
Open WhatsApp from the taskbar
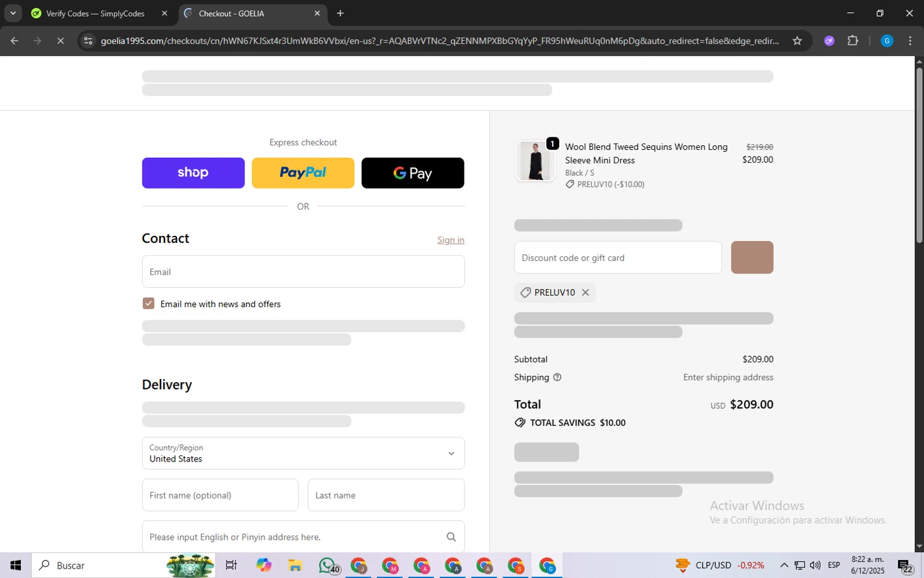pos(328,565)
